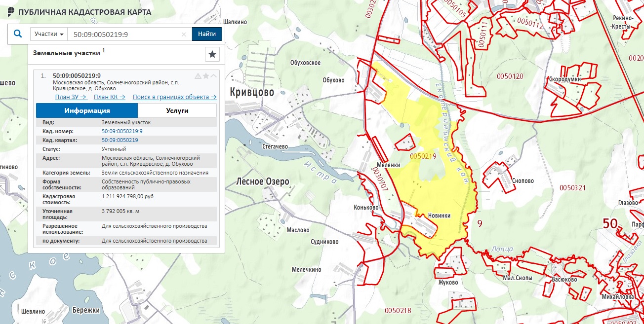
Task: Click the Меленки map label
Action: 388,165
